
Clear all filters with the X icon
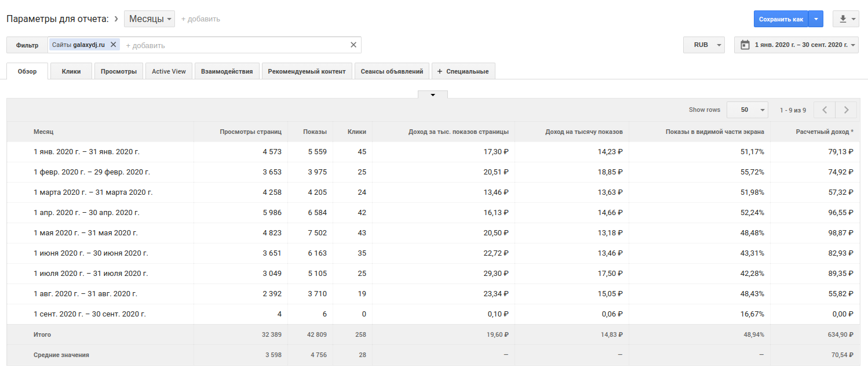(x=353, y=45)
